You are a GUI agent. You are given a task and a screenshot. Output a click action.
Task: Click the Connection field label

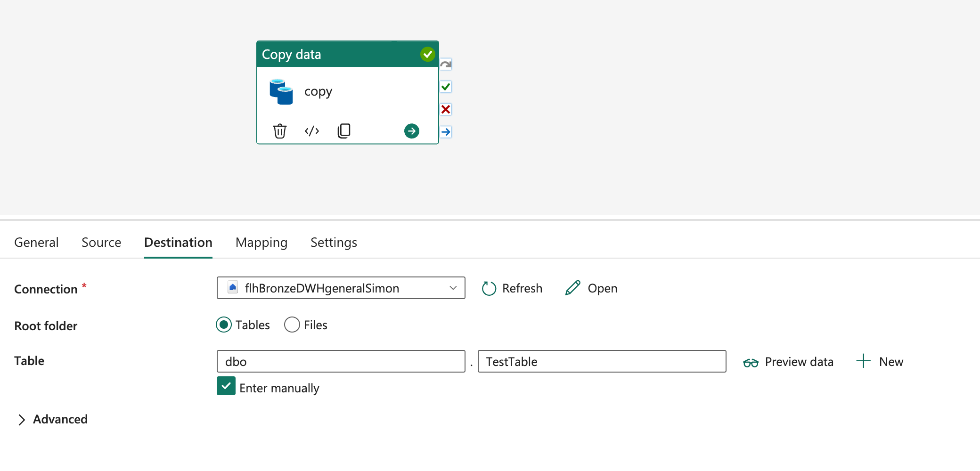46,289
